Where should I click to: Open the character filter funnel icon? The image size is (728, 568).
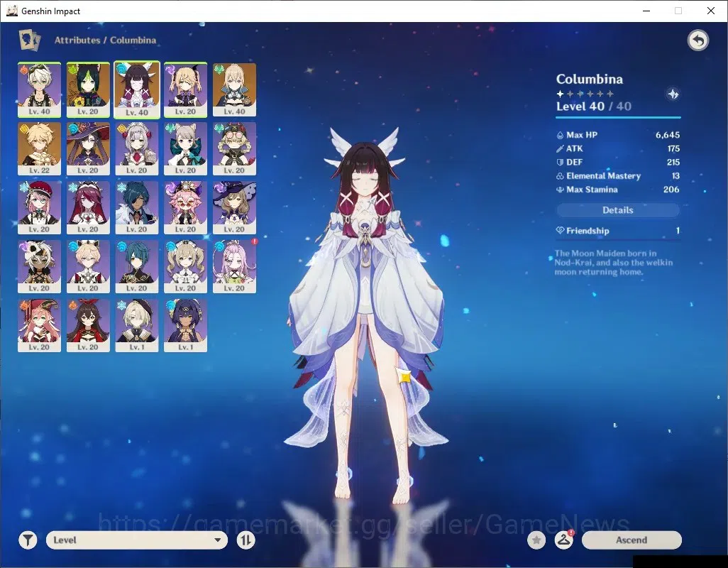coord(28,540)
